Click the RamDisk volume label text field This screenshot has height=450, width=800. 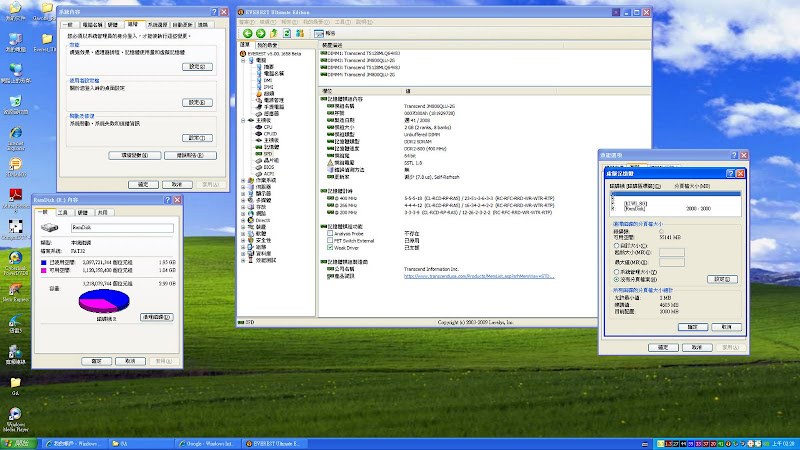(124, 229)
